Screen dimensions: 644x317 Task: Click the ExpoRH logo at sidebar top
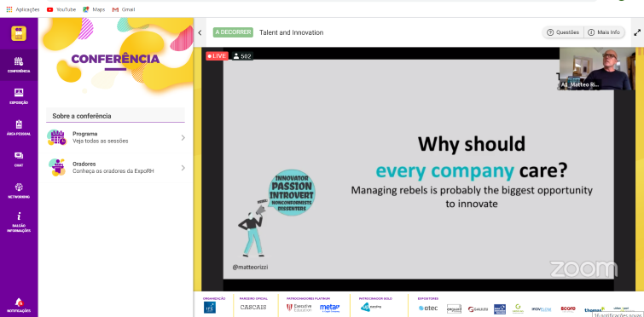[19, 33]
